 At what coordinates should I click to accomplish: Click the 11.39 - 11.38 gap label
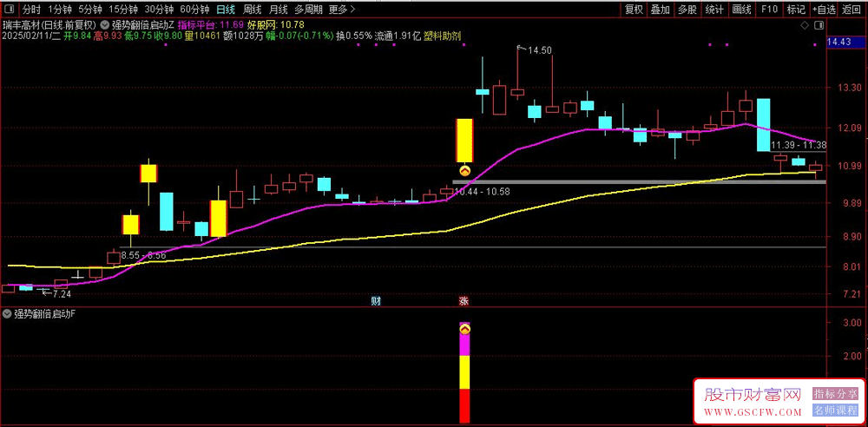point(797,145)
